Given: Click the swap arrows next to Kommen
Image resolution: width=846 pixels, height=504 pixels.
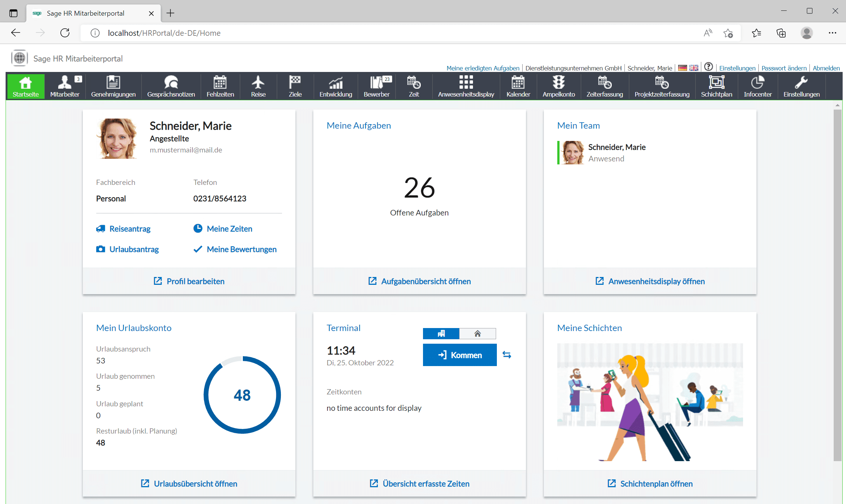Looking at the screenshot, I should pos(507,355).
